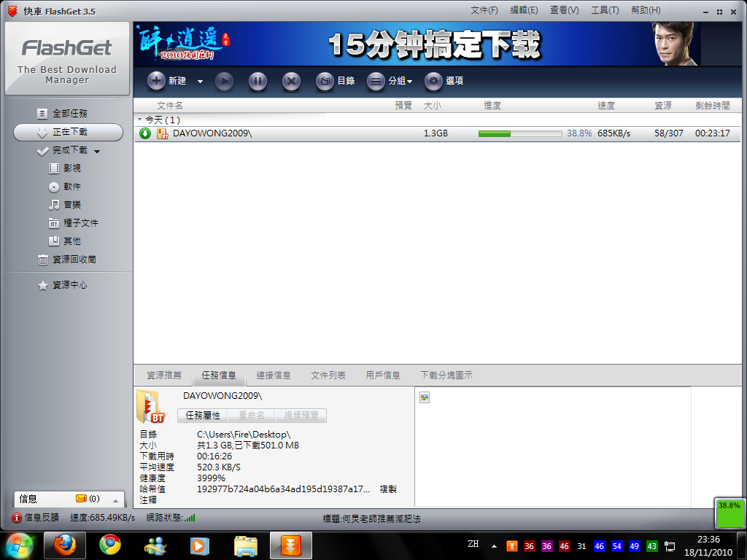Open the Windows Start button
The image size is (747, 560).
tap(20, 545)
